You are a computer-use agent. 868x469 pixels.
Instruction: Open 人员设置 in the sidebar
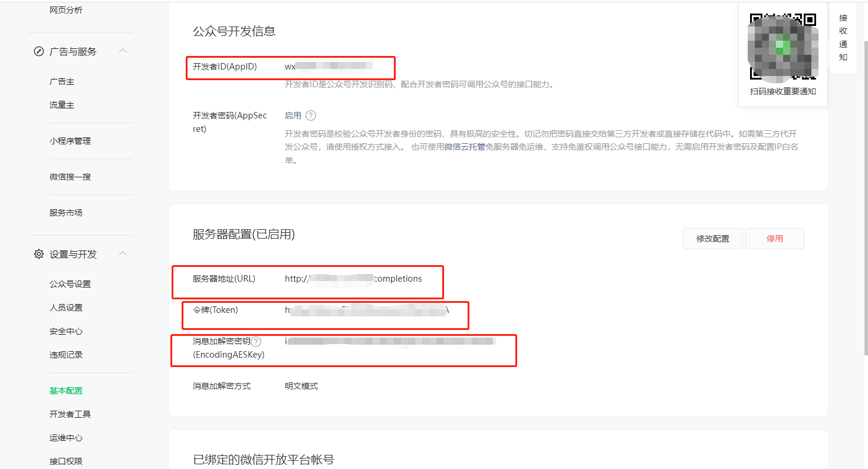click(x=66, y=308)
